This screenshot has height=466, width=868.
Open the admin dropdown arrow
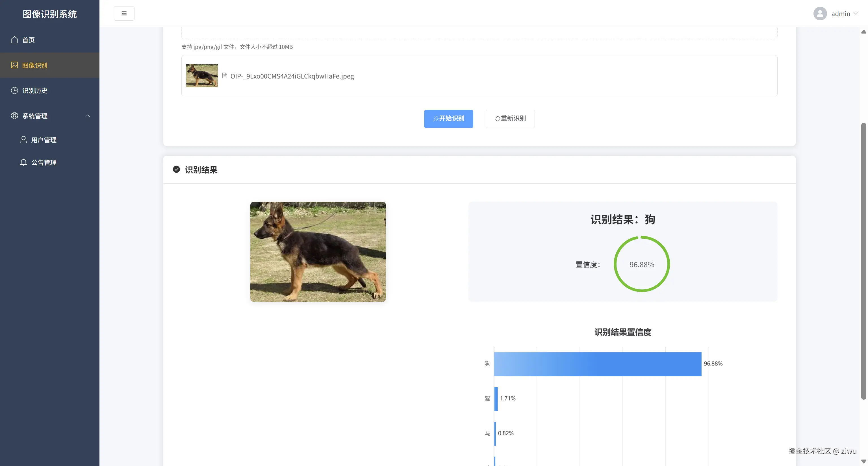[x=856, y=14]
